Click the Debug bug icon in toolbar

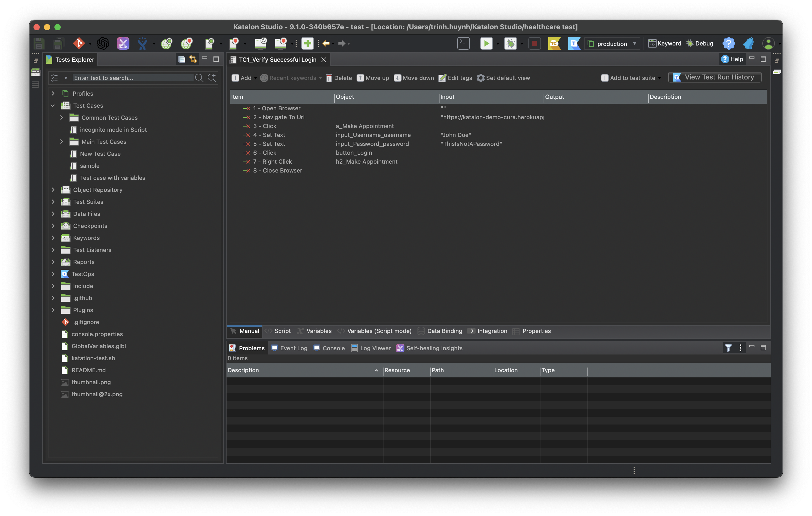pyautogui.click(x=510, y=43)
